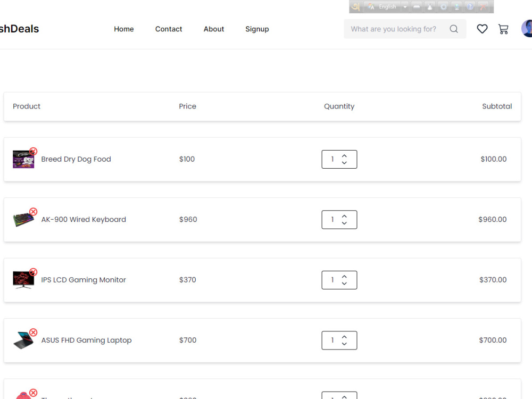Screen dimensions: 532x399
Task: Click the '$960.00' subtotal value
Action: point(493,220)
